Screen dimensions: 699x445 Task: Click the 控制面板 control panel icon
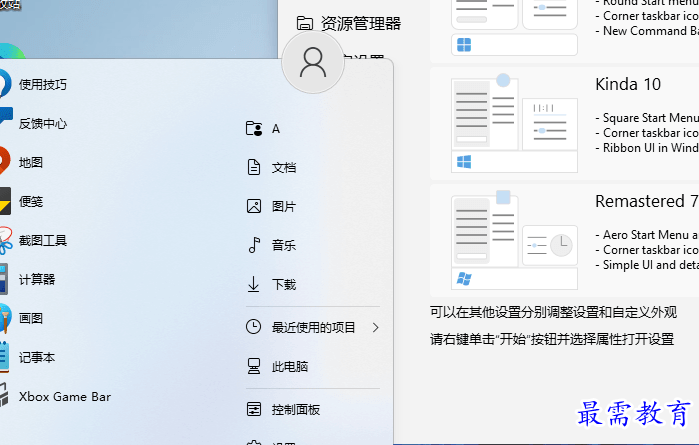click(254, 409)
